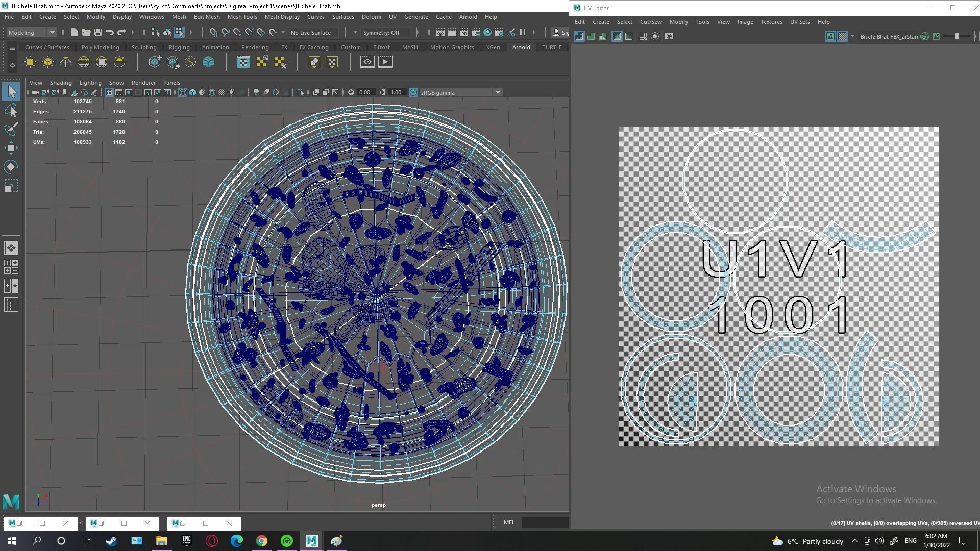
Task: Click the No Live Surface field
Action: click(x=311, y=33)
